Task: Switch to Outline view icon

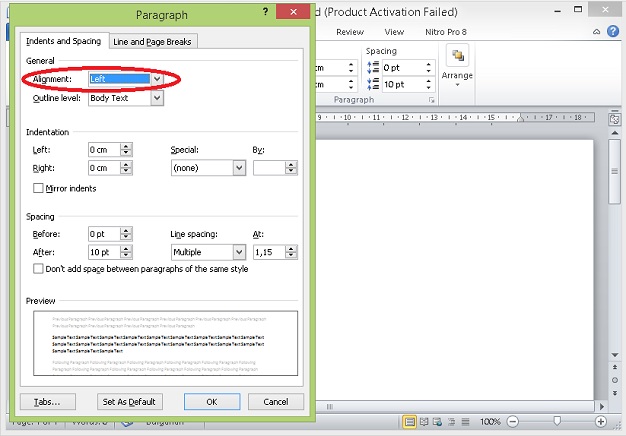Action: point(451,422)
